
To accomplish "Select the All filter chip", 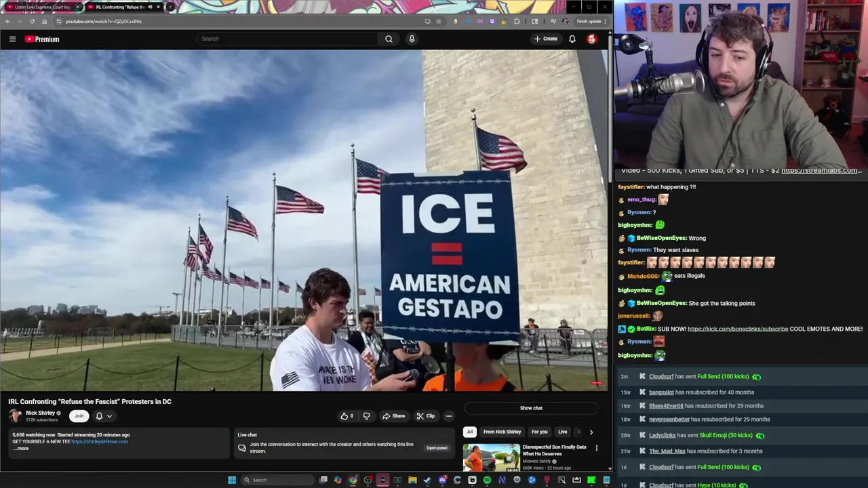I will (469, 432).
